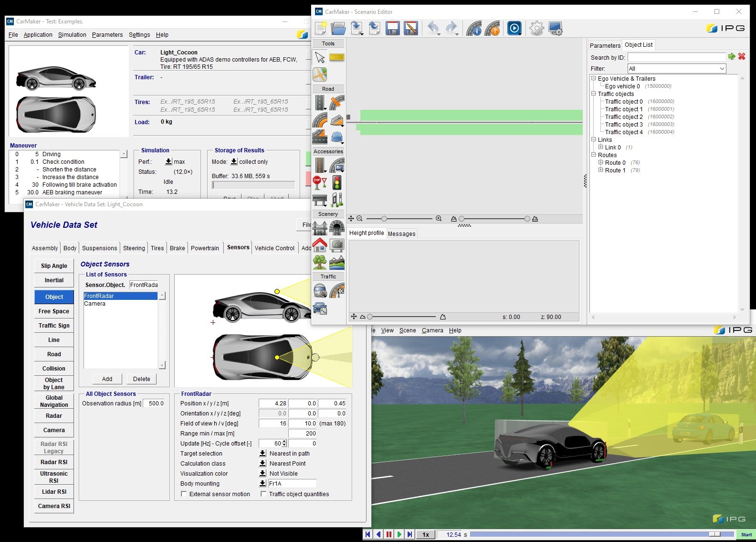Click the road view zoom slider handle
The width and height of the screenshot is (756, 542).
(x=384, y=219)
